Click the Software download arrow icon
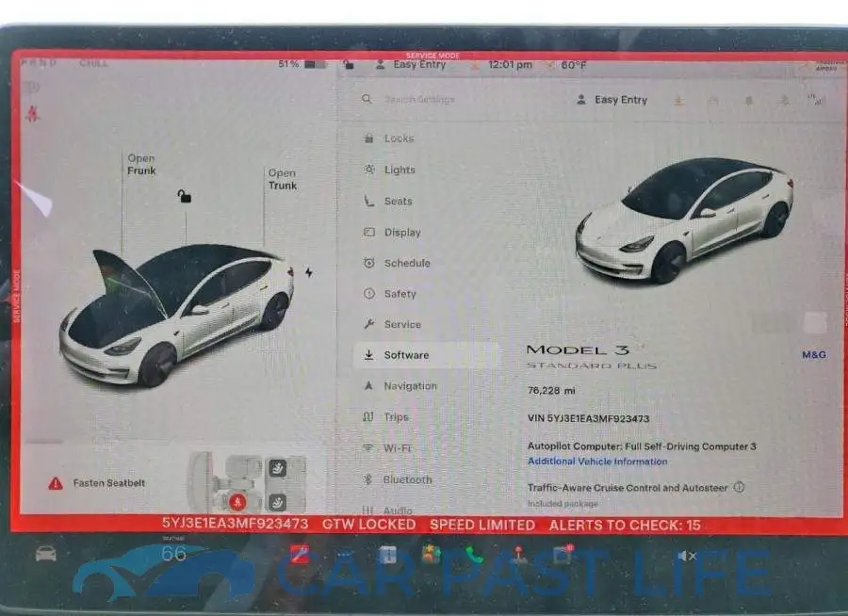 tap(368, 355)
